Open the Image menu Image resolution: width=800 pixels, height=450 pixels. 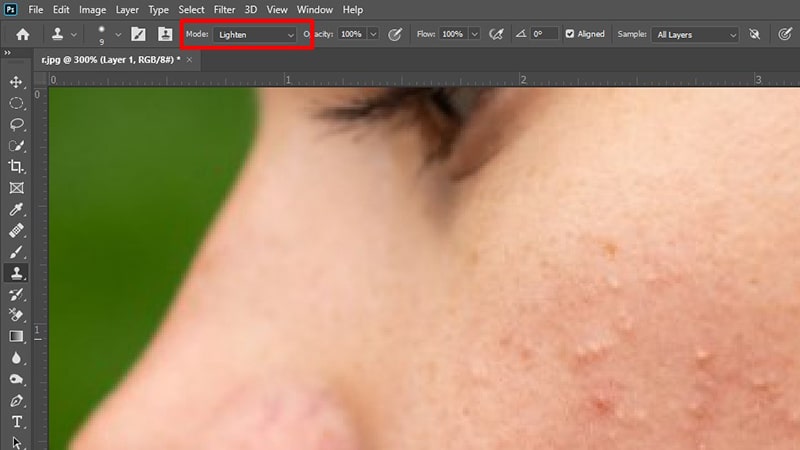[x=92, y=10]
